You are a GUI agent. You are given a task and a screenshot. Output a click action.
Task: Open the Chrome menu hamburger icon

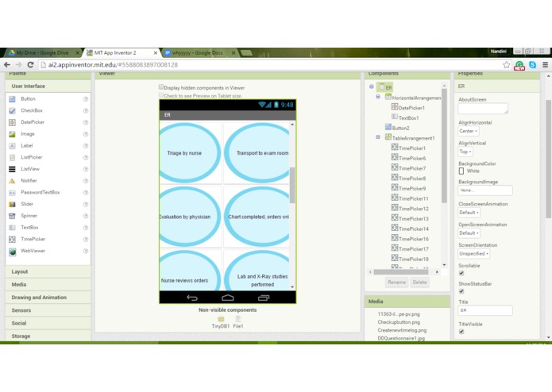[x=545, y=65]
